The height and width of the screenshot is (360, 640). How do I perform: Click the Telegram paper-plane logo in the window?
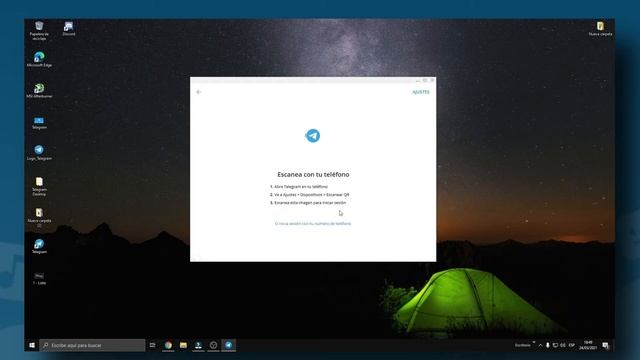313,136
